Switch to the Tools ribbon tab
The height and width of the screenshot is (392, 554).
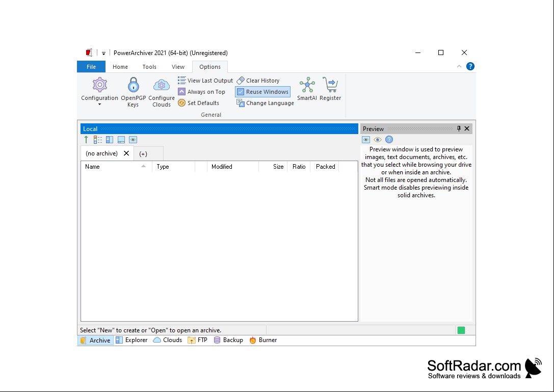pyautogui.click(x=149, y=67)
